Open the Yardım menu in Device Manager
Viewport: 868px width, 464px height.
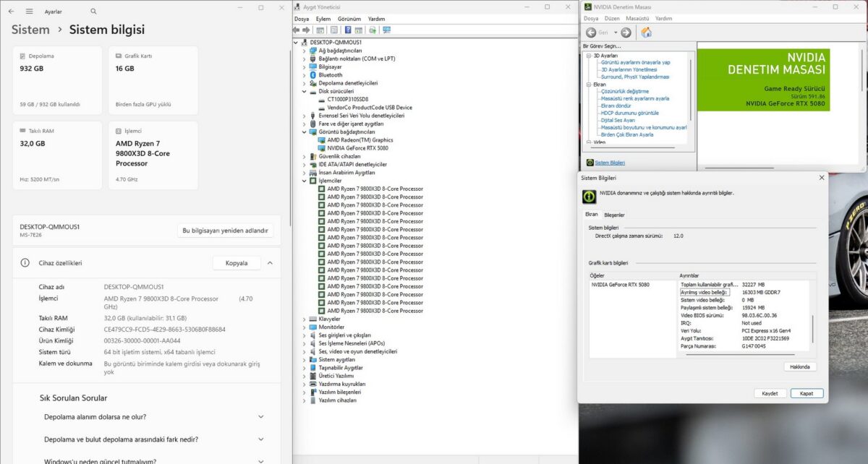pos(377,19)
